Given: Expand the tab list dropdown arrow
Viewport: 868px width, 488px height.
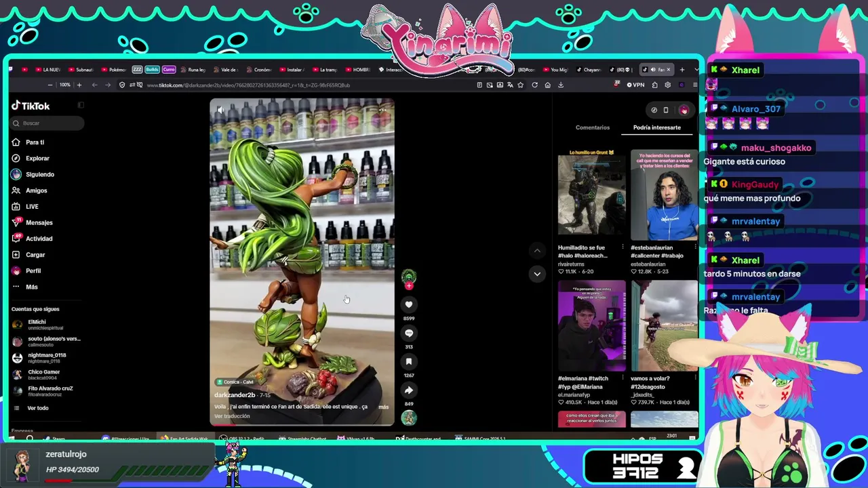Looking at the screenshot, I should point(696,69).
